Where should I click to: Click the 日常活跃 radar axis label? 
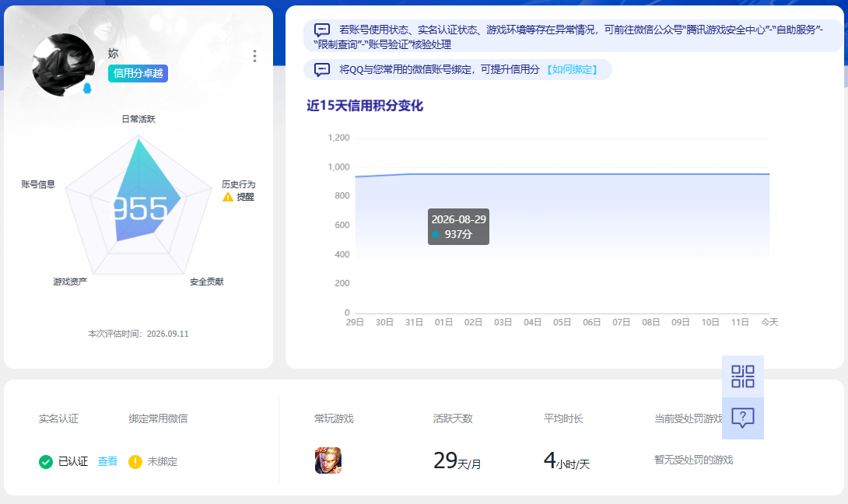point(138,119)
